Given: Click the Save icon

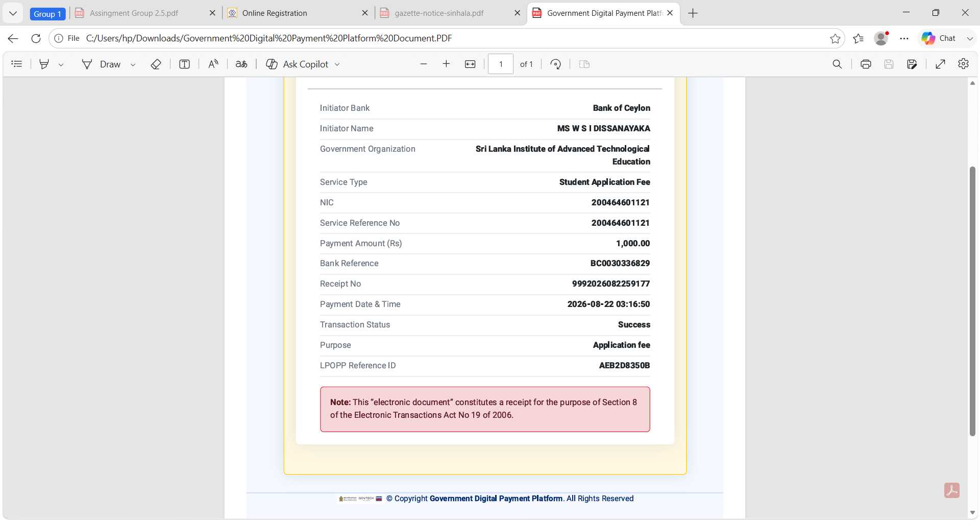Looking at the screenshot, I should 889,64.
